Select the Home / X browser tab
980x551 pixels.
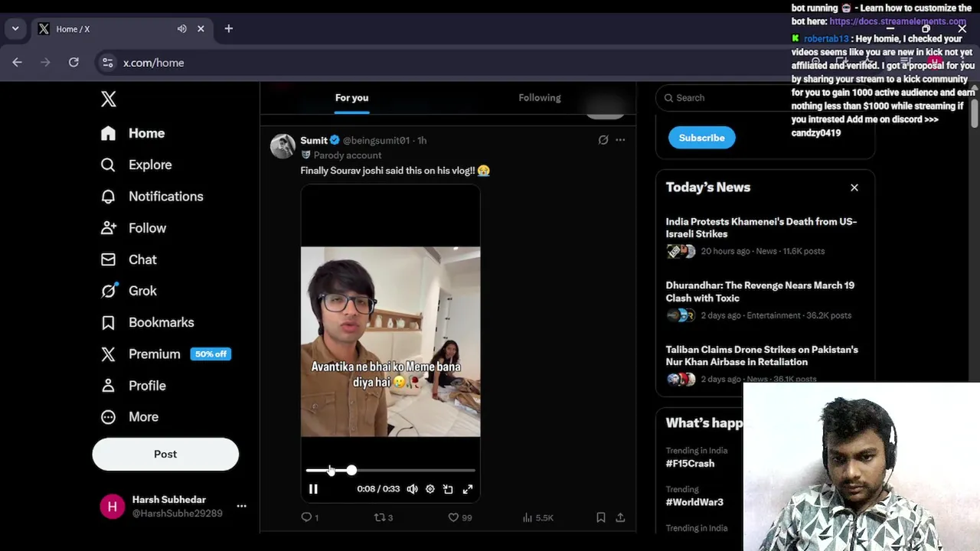(121, 29)
